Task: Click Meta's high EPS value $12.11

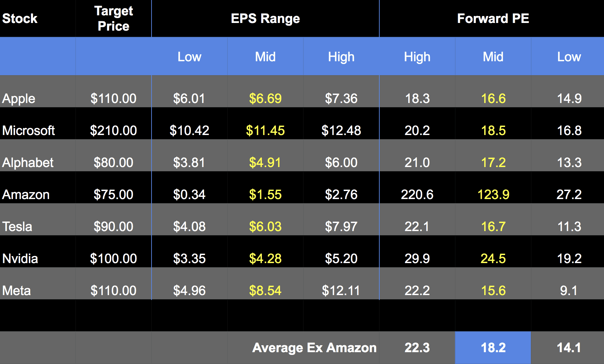Action: coord(341,291)
